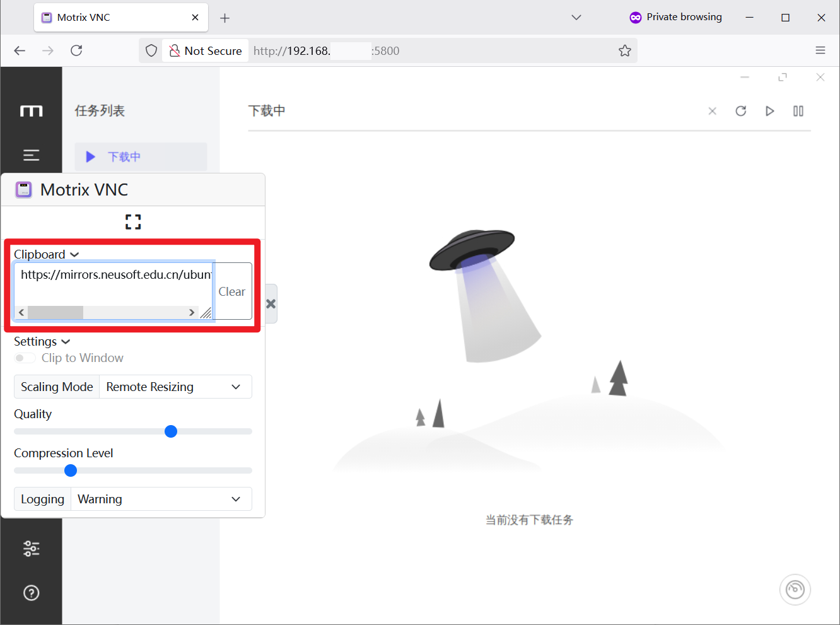This screenshot has width=840, height=625.
Task: Maximize the inner Motrix window
Action: [x=783, y=77]
